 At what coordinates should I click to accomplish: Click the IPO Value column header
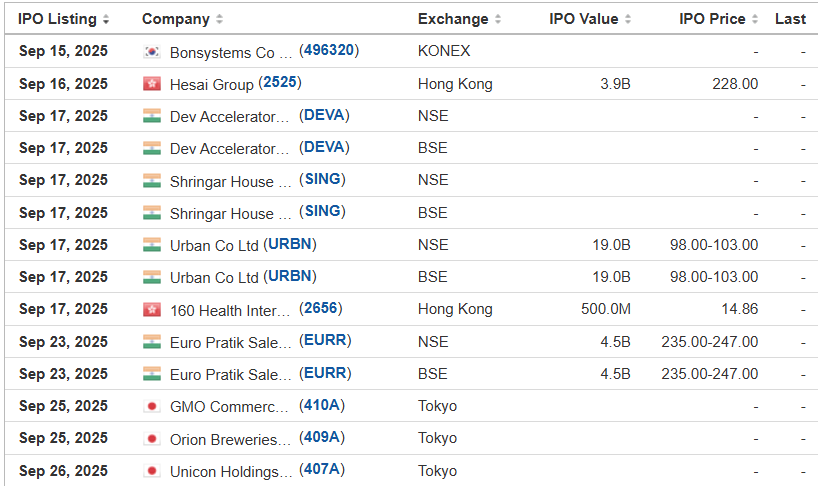pyautogui.click(x=584, y=19)
